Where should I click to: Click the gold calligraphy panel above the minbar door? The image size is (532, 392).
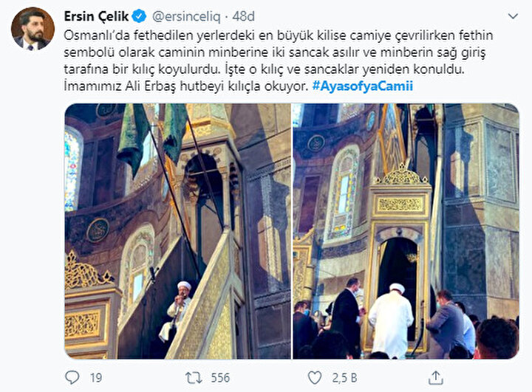[x=400, y=204]
